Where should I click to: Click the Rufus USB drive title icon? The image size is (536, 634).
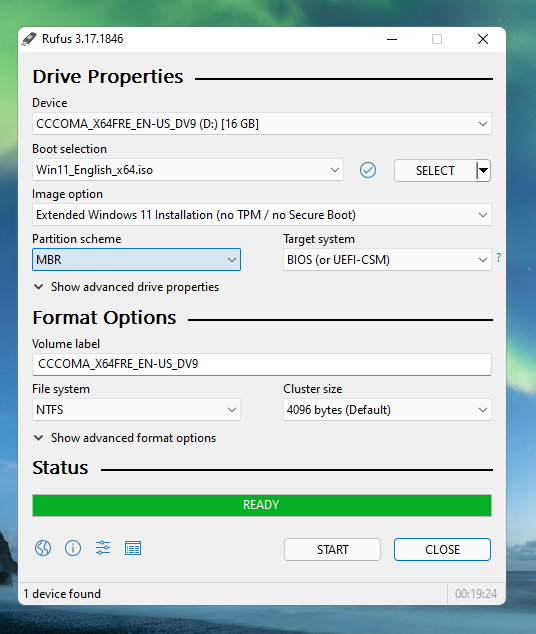pos(29,39)
